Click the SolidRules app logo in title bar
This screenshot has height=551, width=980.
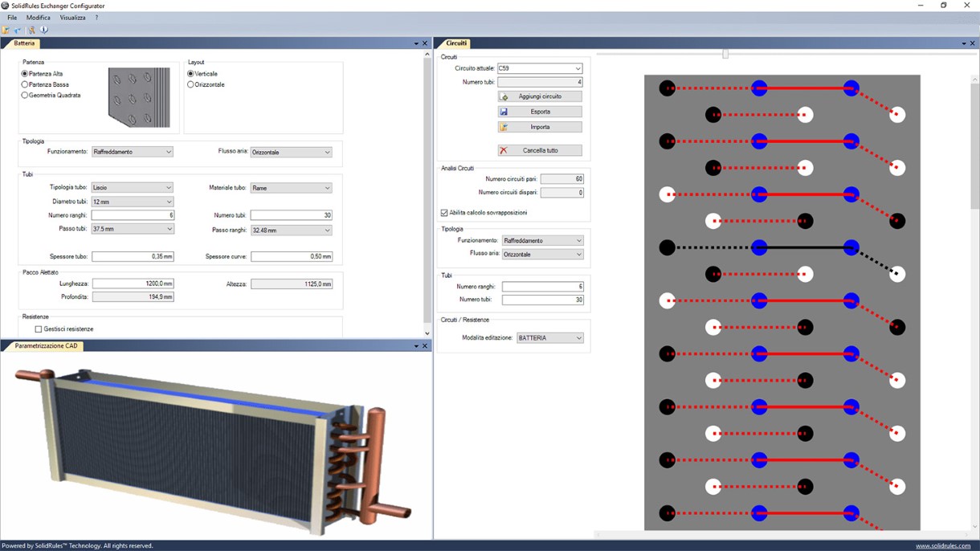point(6,6)
